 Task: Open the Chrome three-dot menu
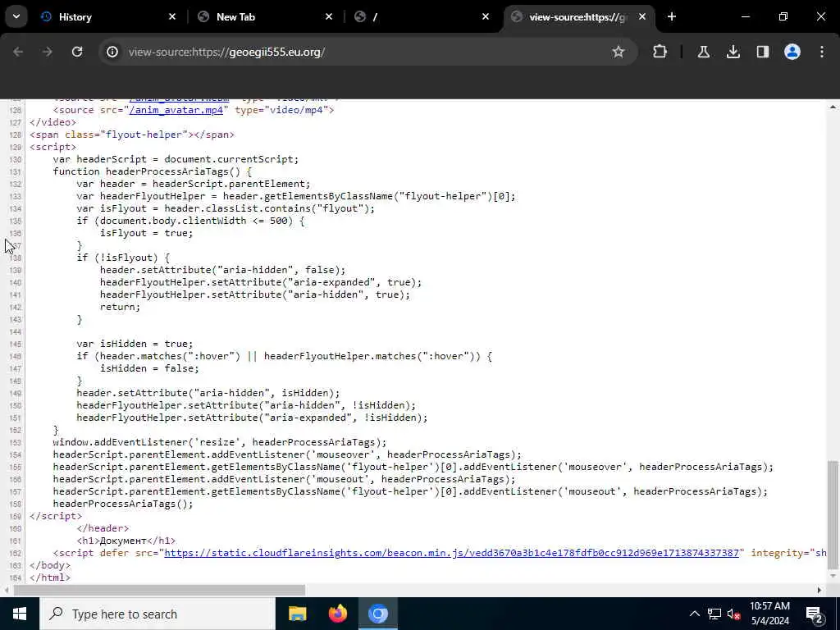pyautogui.click(x=822, y=52)
